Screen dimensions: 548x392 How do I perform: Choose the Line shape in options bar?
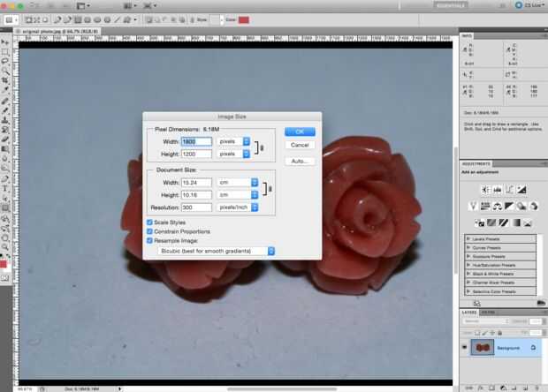click(x=117, y=20)
